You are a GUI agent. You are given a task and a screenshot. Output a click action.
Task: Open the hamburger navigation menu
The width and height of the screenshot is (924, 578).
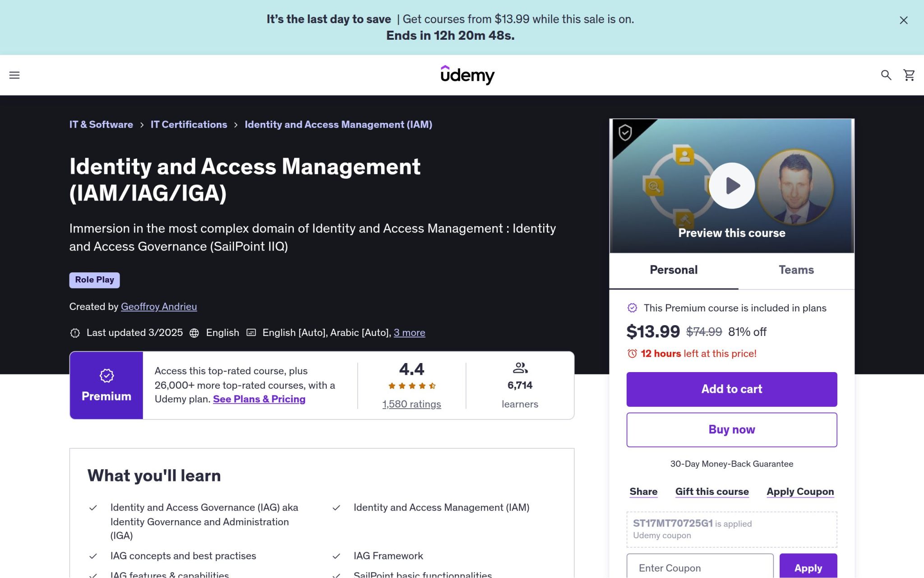point(14,75)
